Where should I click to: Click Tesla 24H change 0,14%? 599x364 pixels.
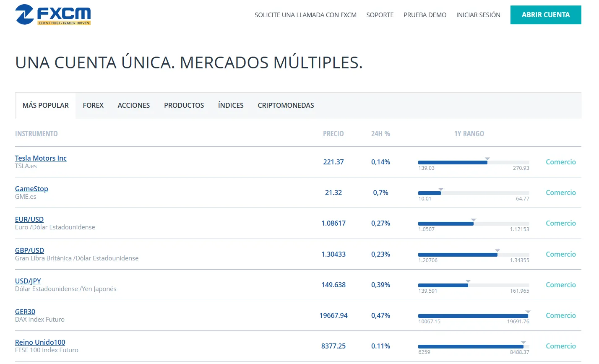[x=380, y=162]
